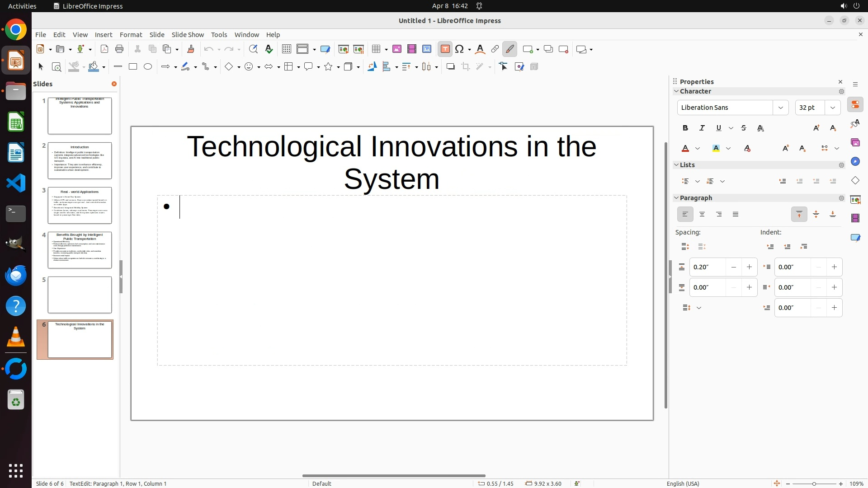Viewport: 868px width, 488px height.
Task: Toggle Bold in Character panel
Action: [685, 128]
